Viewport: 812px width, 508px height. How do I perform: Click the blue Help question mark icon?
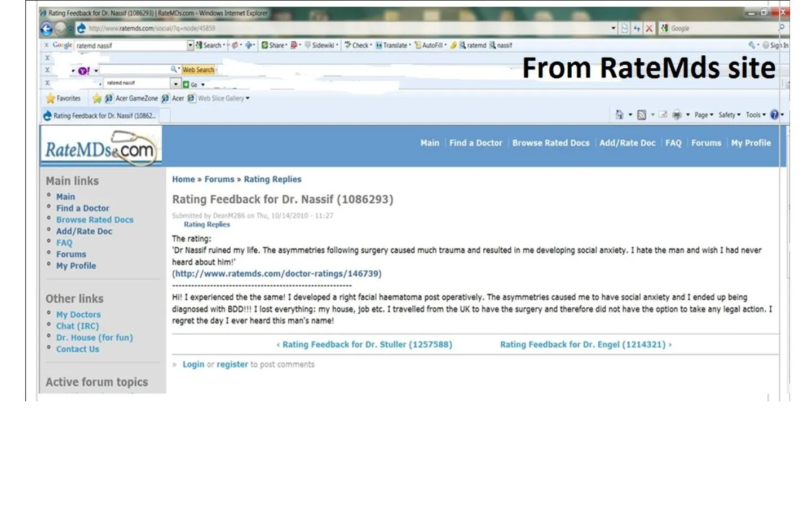click(774, 115)
